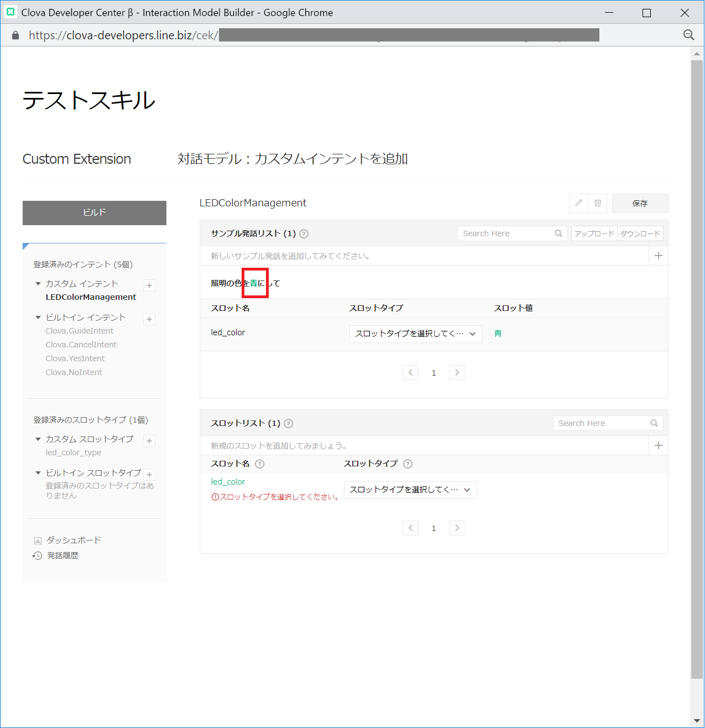Collapse the ビルトイン スロットタイプ tree section
The image size is (705, 728).
[x=38, y=473]
